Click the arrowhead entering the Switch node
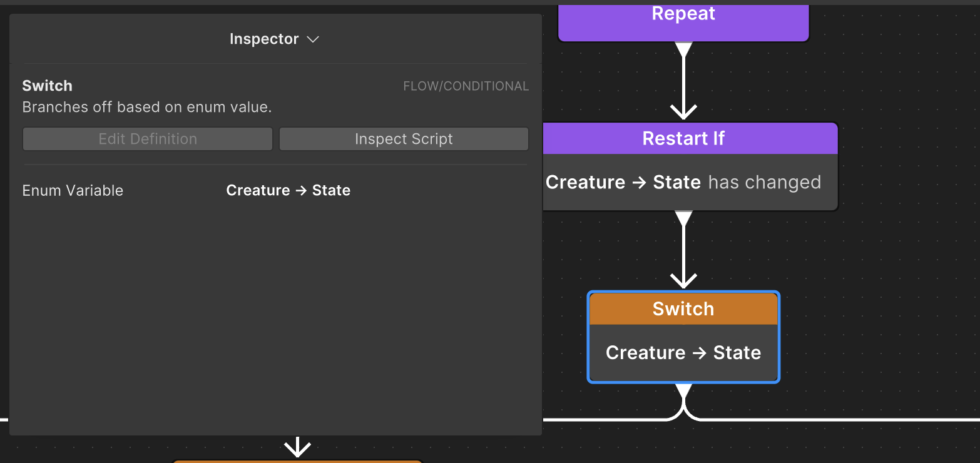 (683, 280)
